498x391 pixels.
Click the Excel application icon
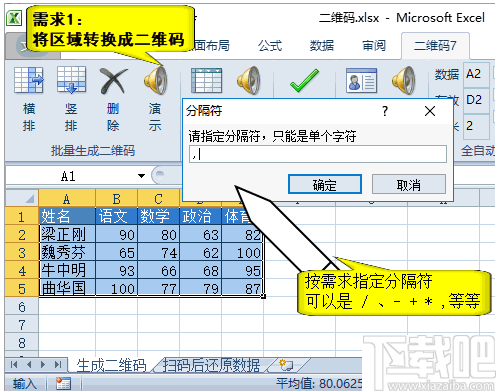tap(14, 18)
